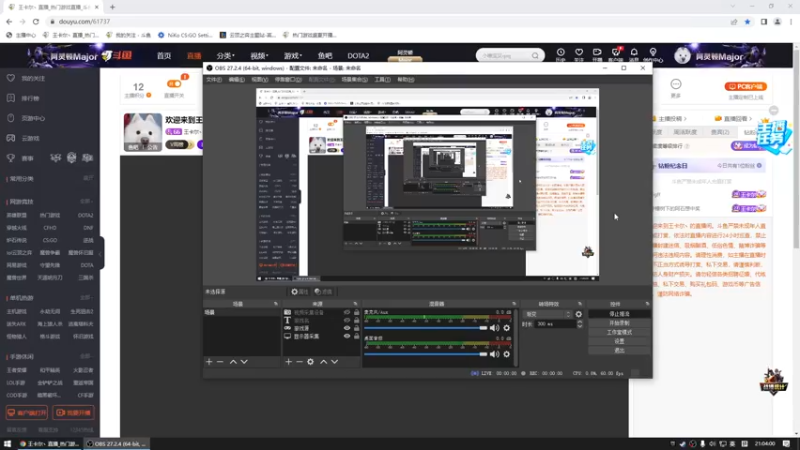Open the More (更多) circle icon
Viewport: 800px width, 450px height.
click(676, 84)
